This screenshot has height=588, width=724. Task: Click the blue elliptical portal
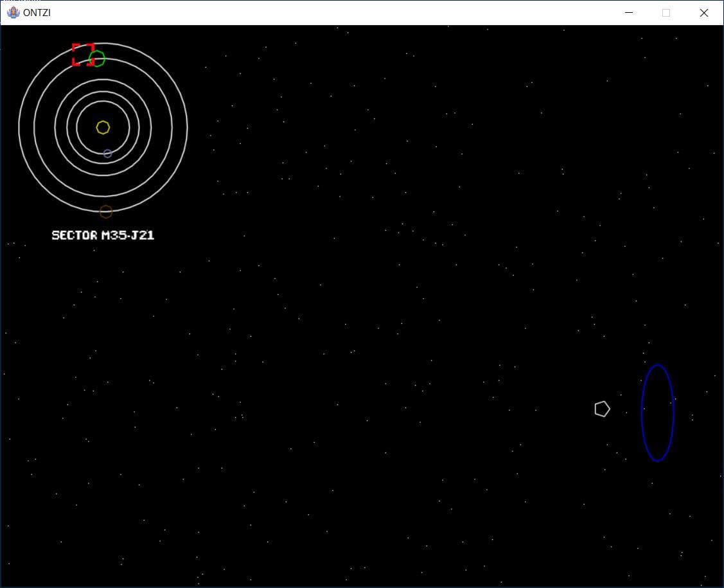tap(658, 413)
